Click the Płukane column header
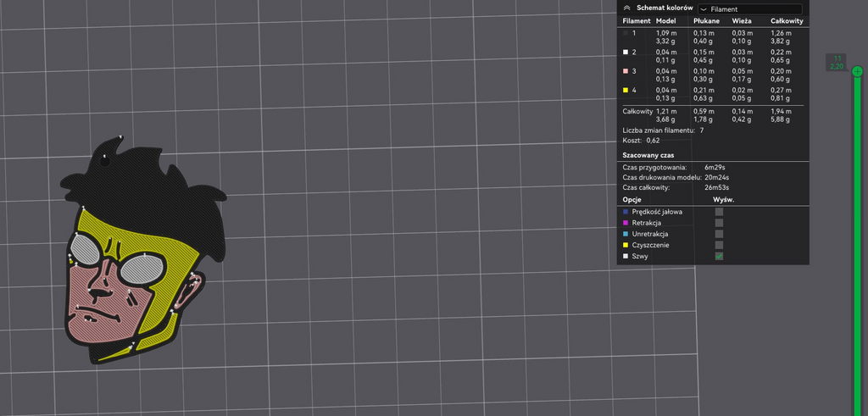The width and height of the screenshot is (868, 416). tap(706, 21)
